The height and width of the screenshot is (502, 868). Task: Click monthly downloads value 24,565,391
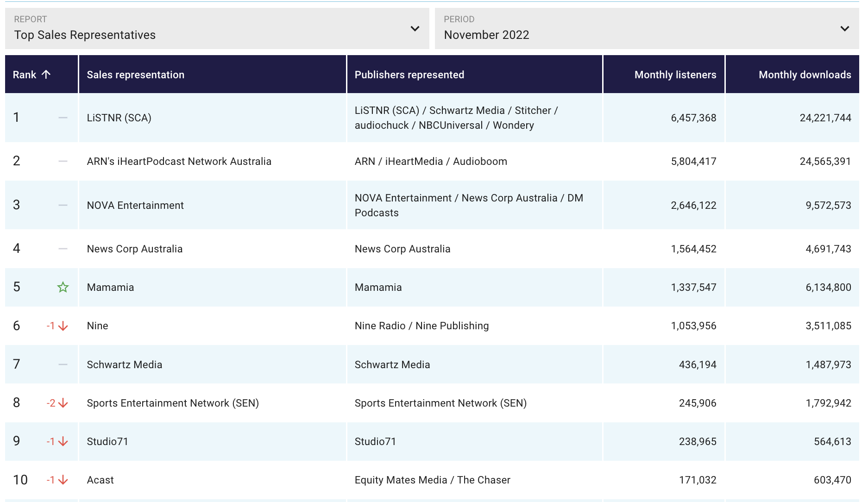click(x=825, y=161)
